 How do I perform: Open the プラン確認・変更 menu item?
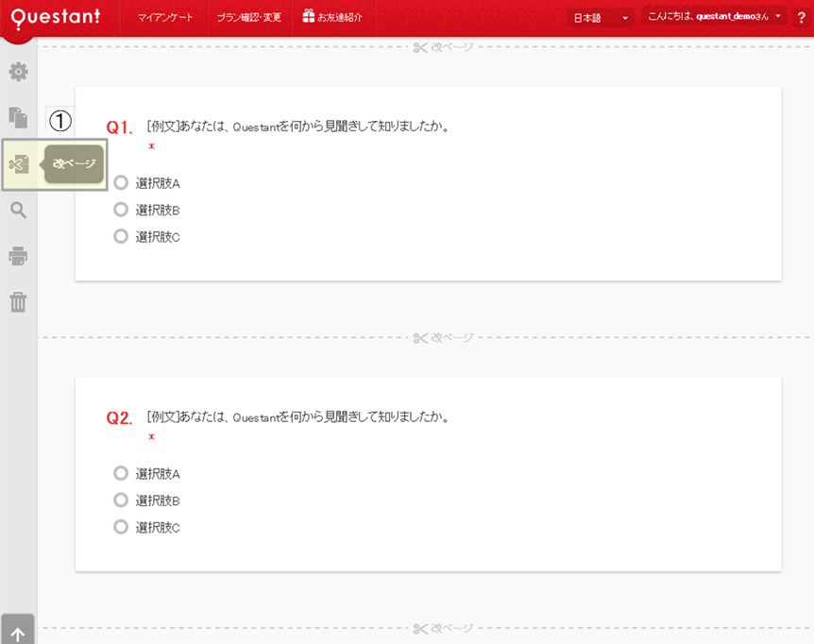[249, 18]
